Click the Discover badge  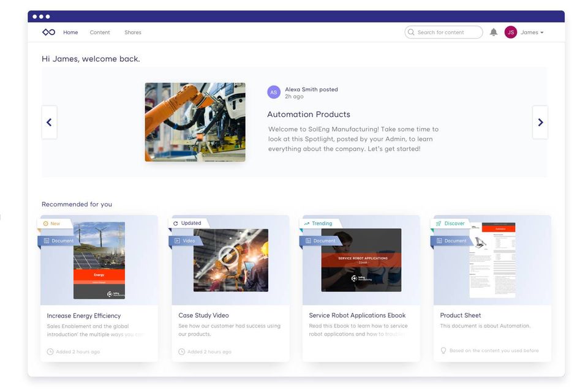[451, 223]
